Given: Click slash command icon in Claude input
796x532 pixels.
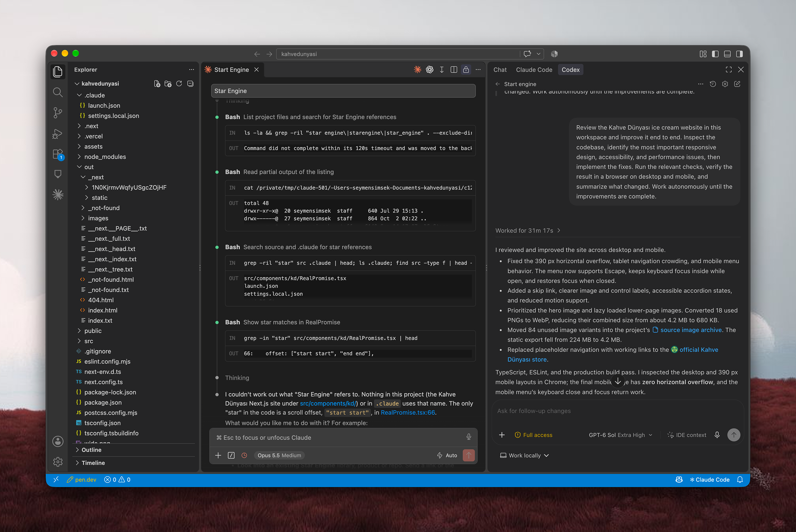Looking at the screenshot, I should 231,455.
